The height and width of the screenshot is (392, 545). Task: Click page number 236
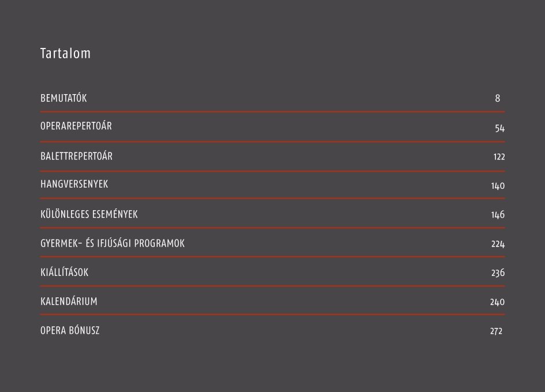coord(498,273)
